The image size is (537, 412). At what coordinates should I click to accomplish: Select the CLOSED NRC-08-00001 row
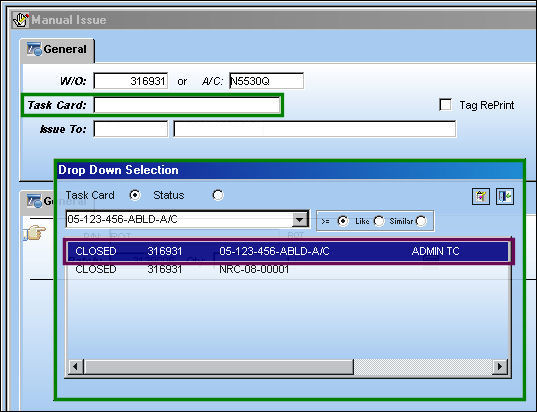click(x=288, y=269)
